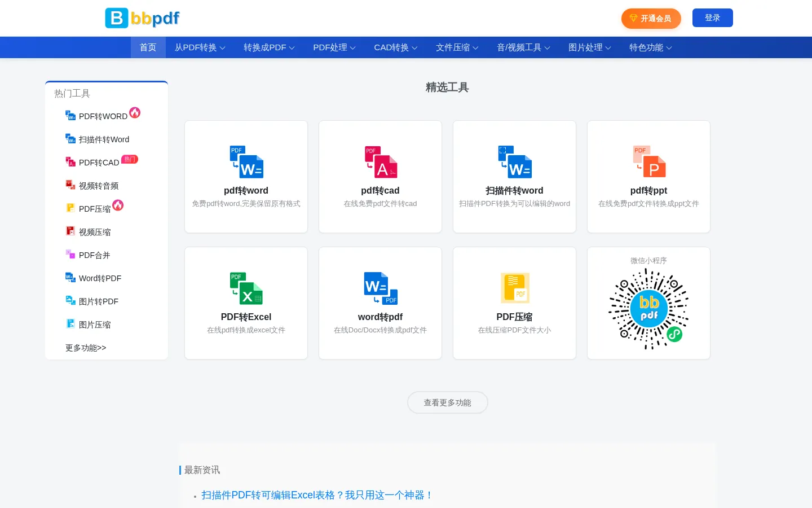Viewport: 812px width, 508px height.
Task: Click the 微信小程序 QR code
Action: tap(649, 309)
